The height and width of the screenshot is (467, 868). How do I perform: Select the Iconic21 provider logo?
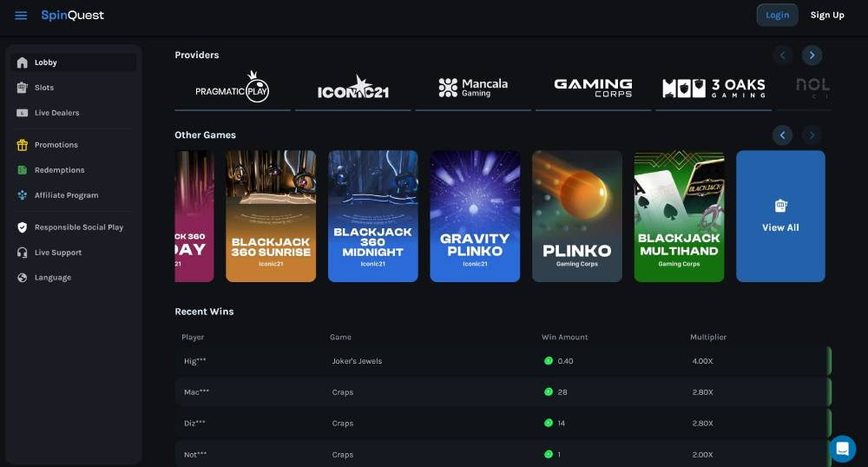(352, 89)
